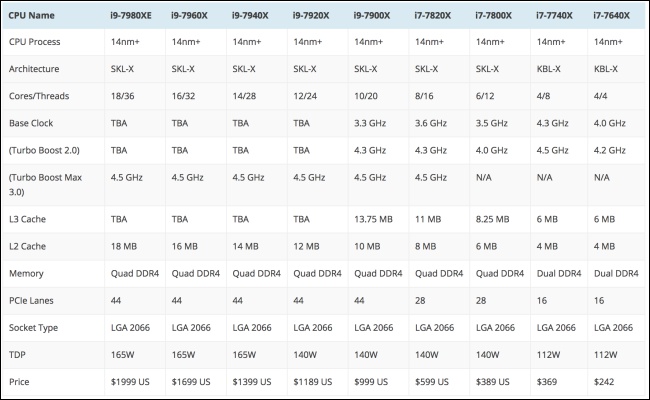Image resolution: width=650 pixels, height=400 pixels.
Task: Select the i7-7820X column header
Action: 433,16
